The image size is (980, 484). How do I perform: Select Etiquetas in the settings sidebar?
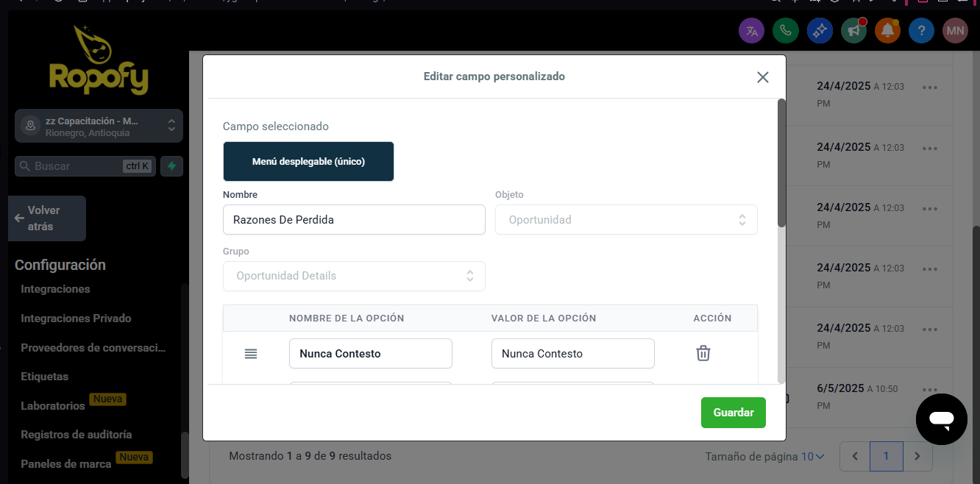click(x=44, y=377)
